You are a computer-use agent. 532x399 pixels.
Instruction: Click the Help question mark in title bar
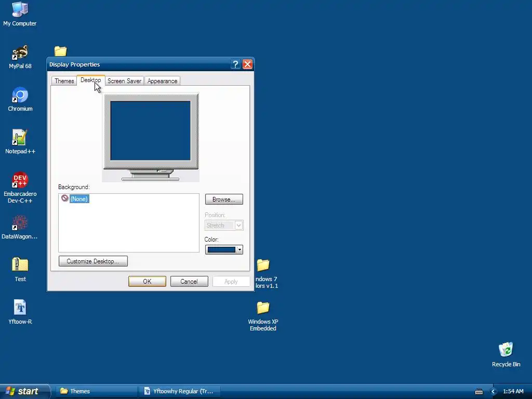tap(235, 64)
